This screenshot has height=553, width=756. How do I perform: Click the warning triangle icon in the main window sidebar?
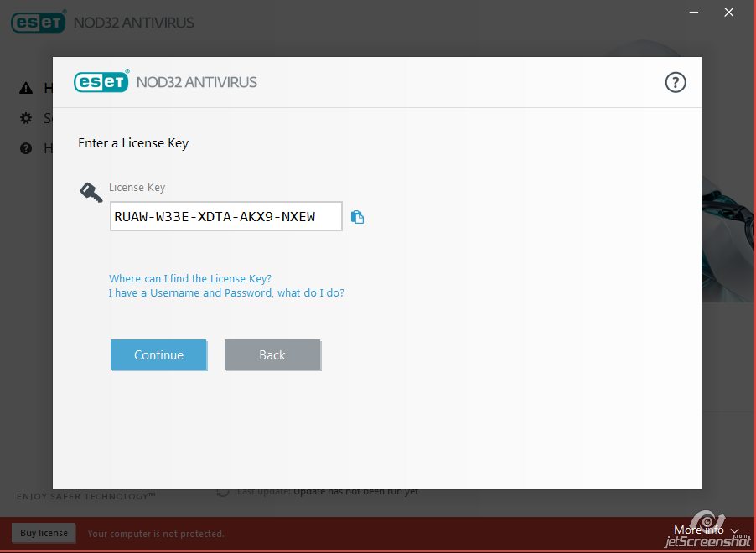(26, 88)
